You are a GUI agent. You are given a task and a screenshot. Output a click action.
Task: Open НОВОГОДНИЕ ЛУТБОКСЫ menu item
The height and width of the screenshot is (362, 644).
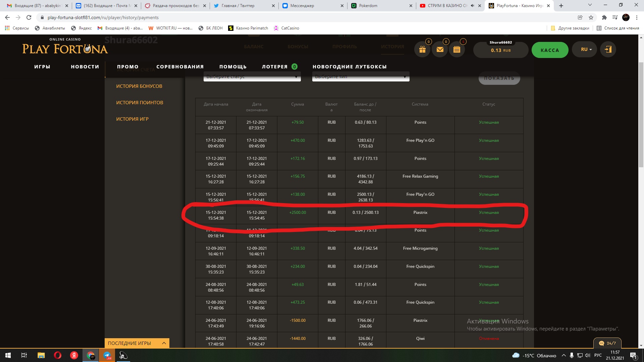tap(350, 67)
